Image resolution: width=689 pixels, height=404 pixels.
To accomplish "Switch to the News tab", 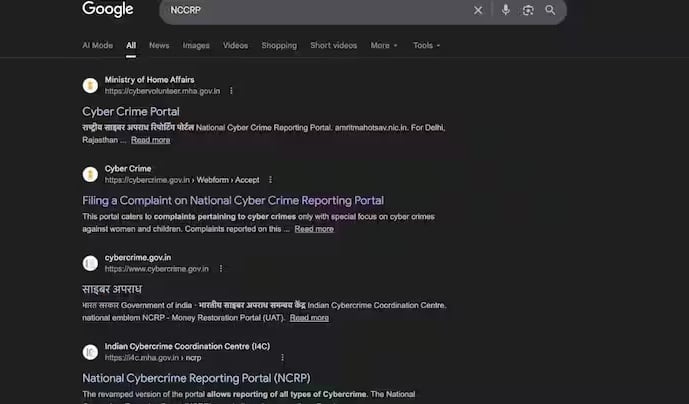I will coord(159,45).
